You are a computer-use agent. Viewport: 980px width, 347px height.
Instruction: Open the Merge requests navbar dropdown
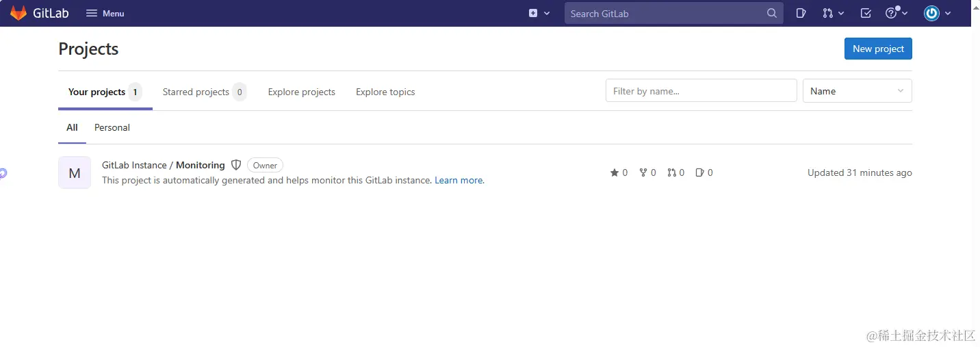point(833,13)
